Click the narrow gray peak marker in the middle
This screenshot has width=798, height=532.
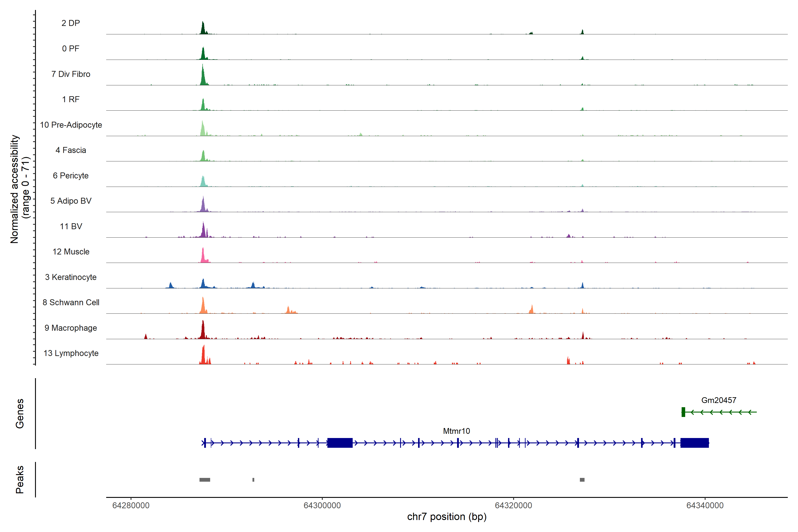[253, 480]
